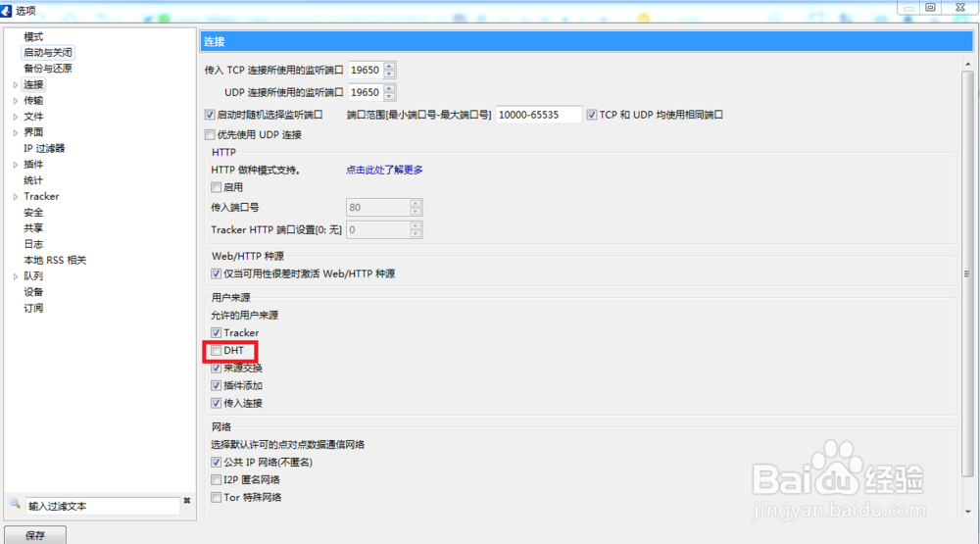The height and width of the screenshot is (544, 980).
Task: Expand the 插件 tree node arrow
Action: [x=16, y=165]
